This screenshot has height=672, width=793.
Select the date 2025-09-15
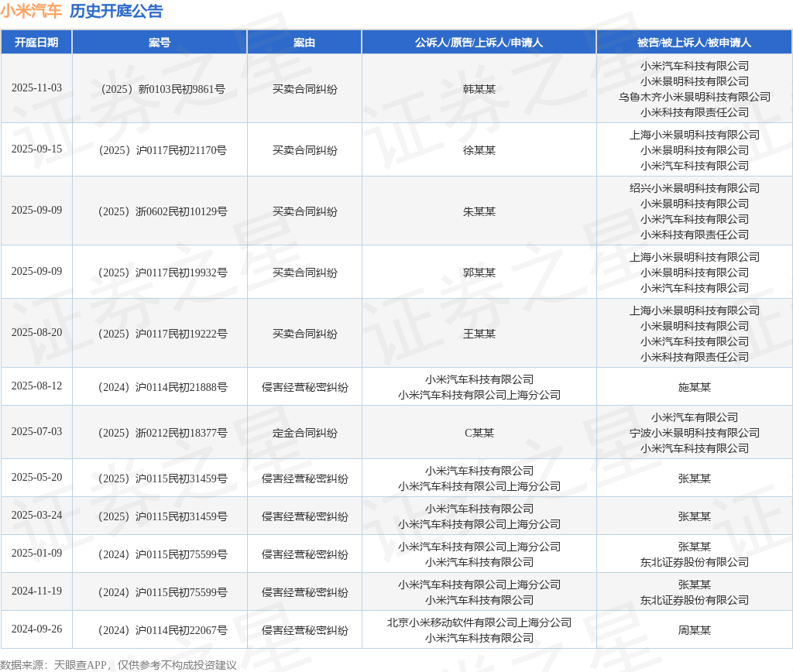(37, 149)
